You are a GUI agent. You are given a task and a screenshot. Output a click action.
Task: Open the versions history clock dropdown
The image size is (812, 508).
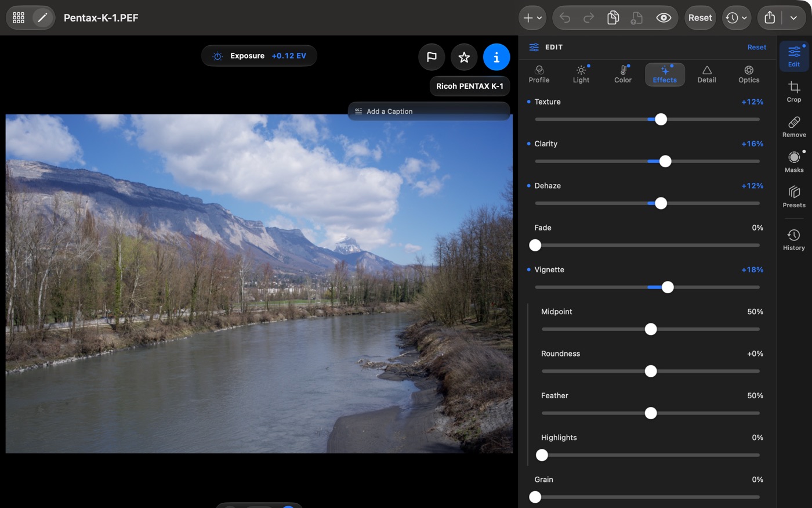(x=737, y=18)
